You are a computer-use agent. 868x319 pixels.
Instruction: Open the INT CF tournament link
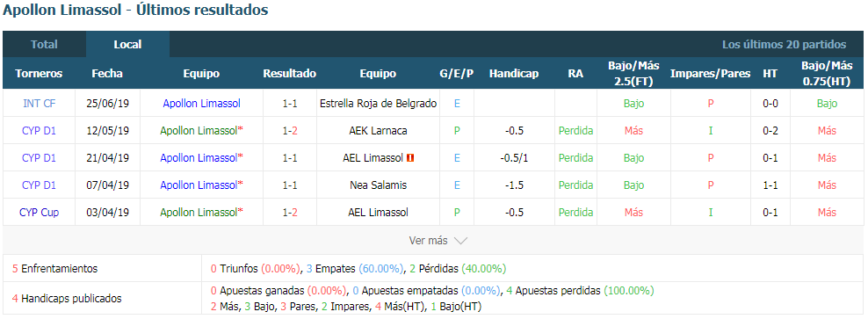click(40, 103)
